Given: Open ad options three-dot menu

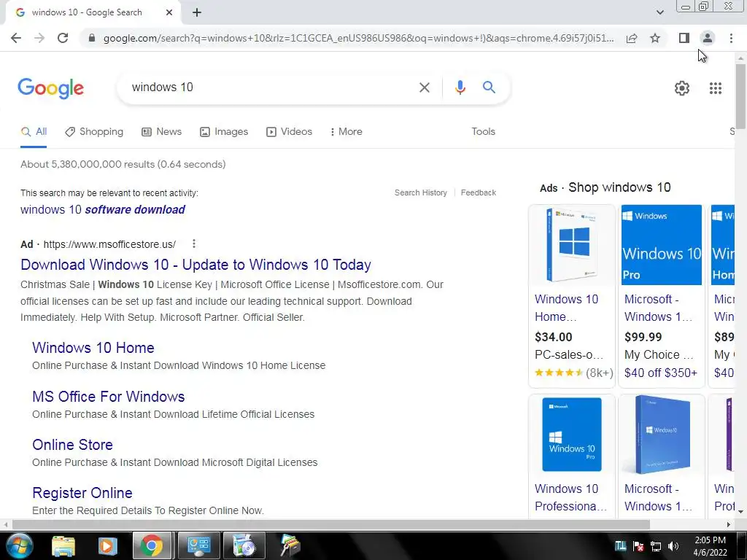Looking at the screenshot, I should [x=194, y=244].
